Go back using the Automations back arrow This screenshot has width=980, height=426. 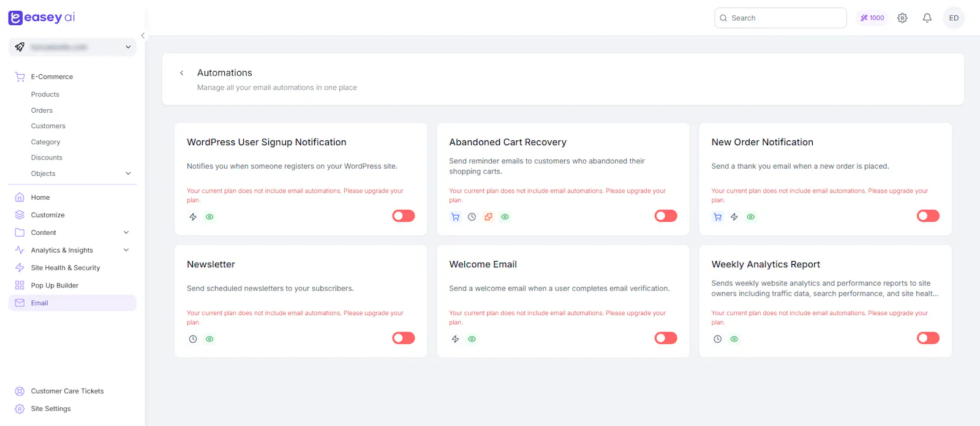tap(182, 73)
